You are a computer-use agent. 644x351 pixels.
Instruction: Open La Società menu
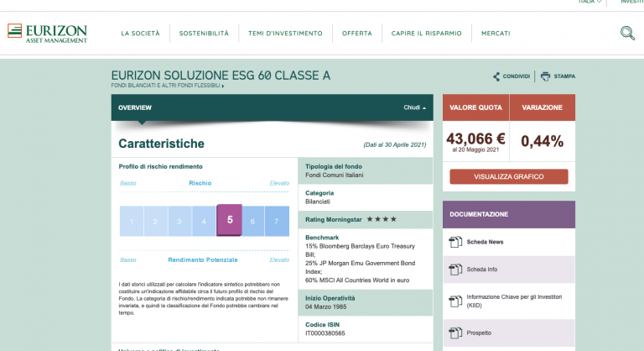pyautogui.click(x=140, y=34)
